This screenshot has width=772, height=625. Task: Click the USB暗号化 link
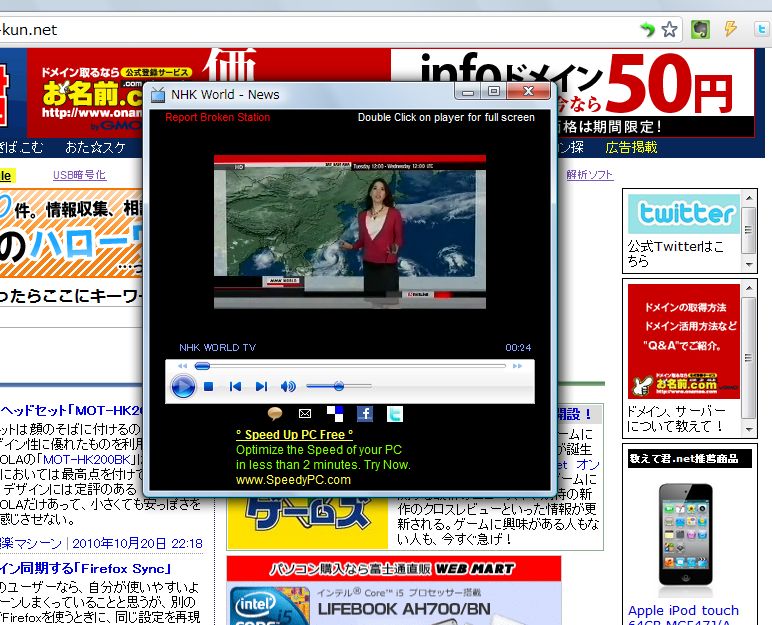point(79,175)
